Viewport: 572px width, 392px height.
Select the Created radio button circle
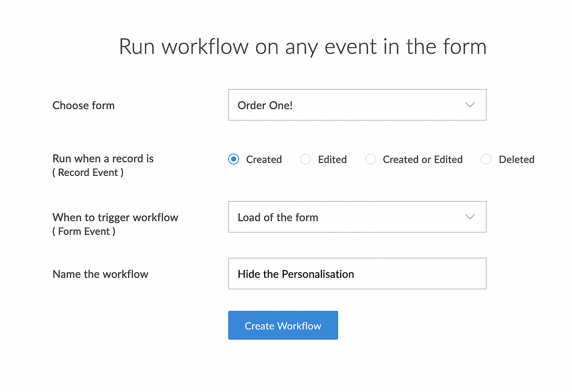[234, 159]
